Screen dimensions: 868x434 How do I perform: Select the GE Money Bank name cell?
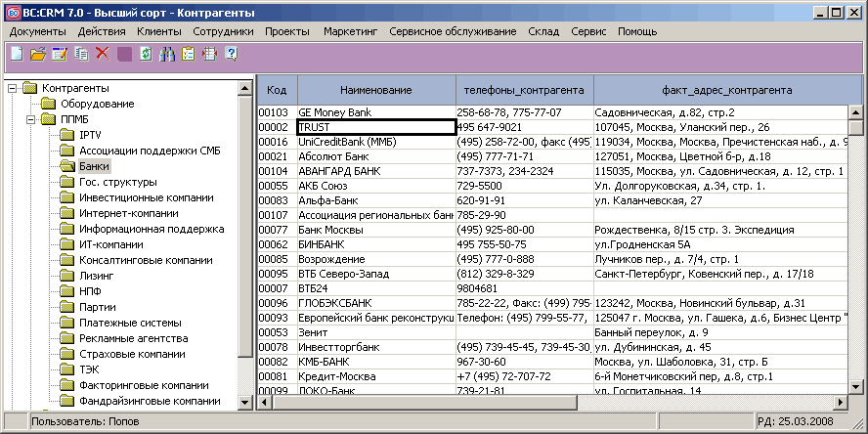[376, 112]
